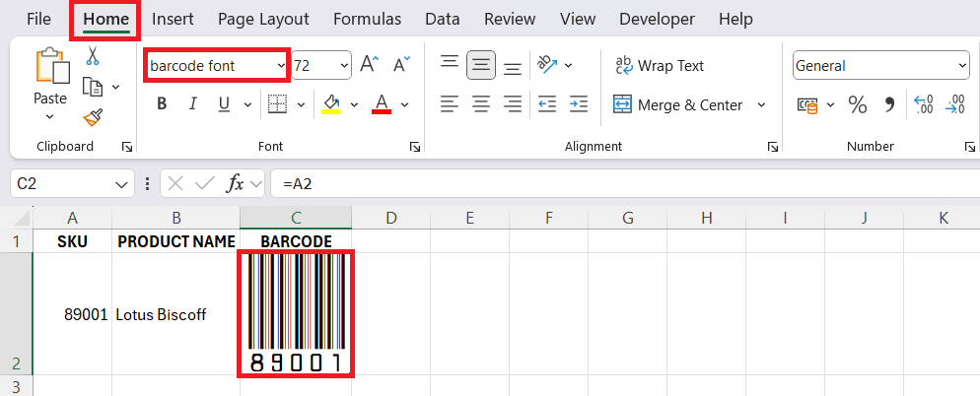Click the Name Box showing C2
Screen dimensions: 980x396
(72, 183)
